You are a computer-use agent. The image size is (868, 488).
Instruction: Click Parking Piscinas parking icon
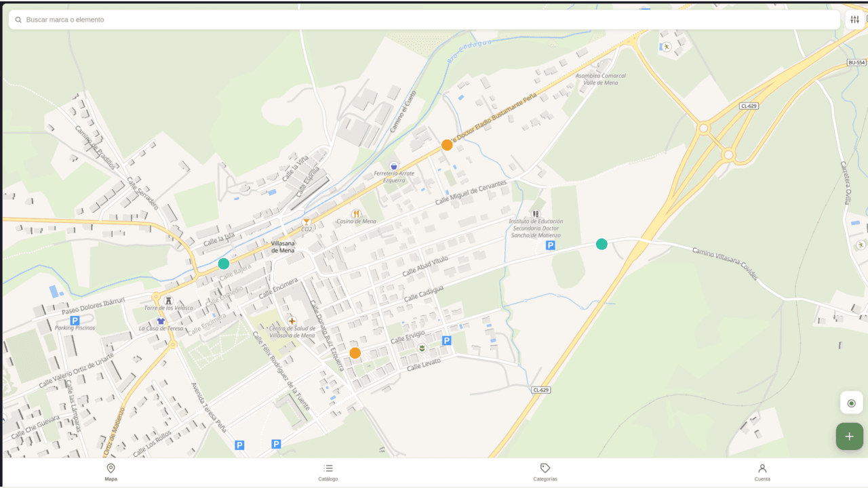click(75, 320)
